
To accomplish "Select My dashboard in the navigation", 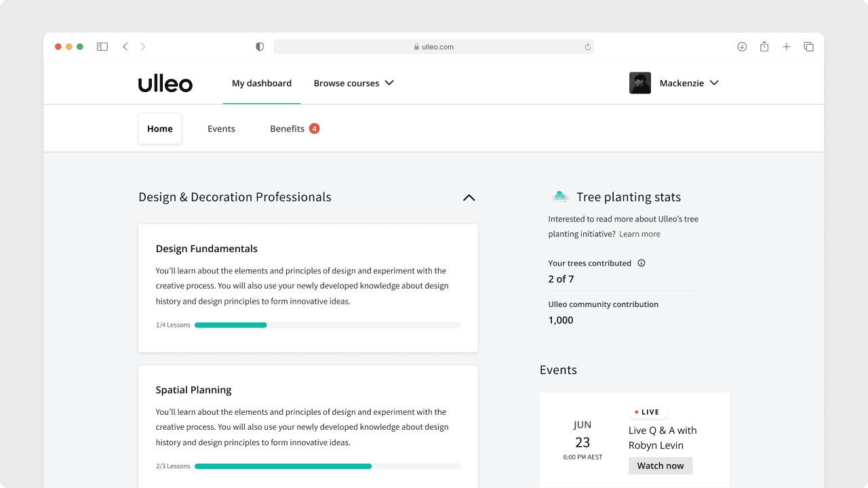I will click(x=262, y=83).
